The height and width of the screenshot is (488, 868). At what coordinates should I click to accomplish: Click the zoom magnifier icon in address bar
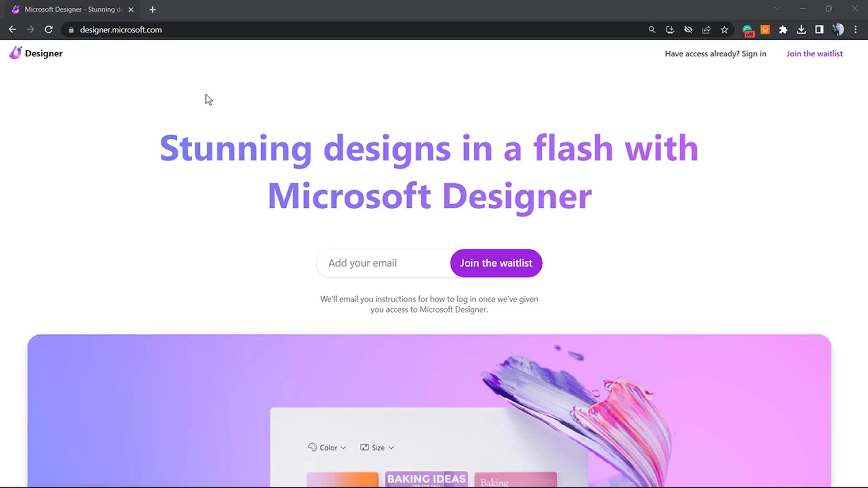coord(652,29)
